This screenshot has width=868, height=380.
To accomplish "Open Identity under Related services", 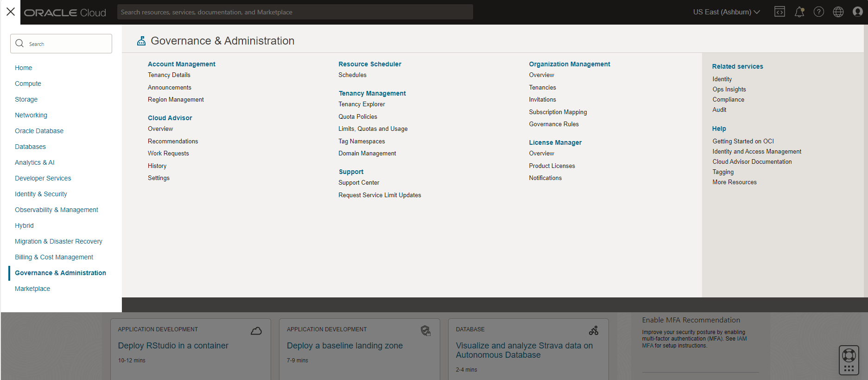I will click(x=722, y=79).
